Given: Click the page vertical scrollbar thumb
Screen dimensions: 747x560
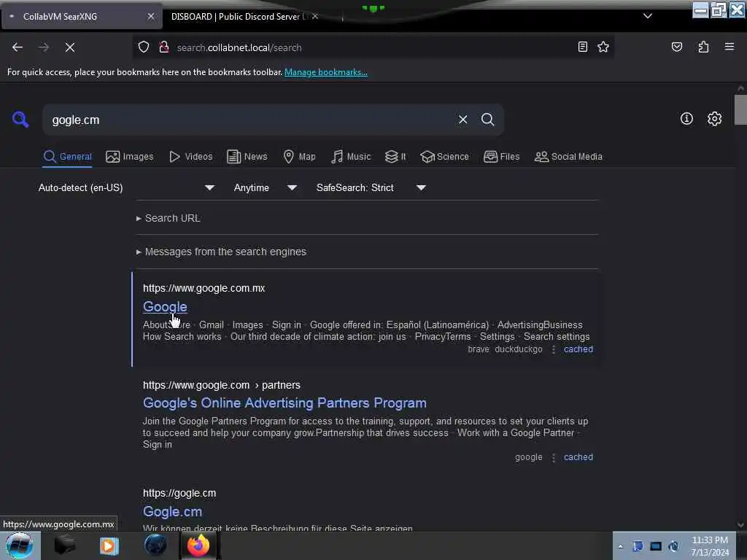Looking at the screenshot, I should point(740,110).
